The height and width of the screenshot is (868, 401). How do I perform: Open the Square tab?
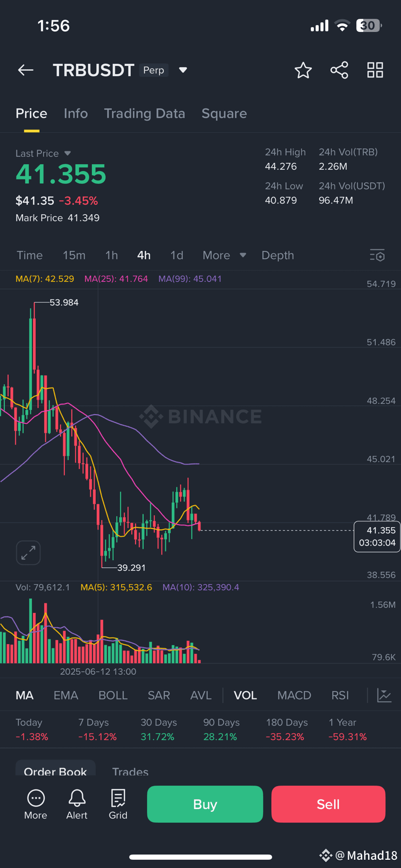tap(224, 113)
